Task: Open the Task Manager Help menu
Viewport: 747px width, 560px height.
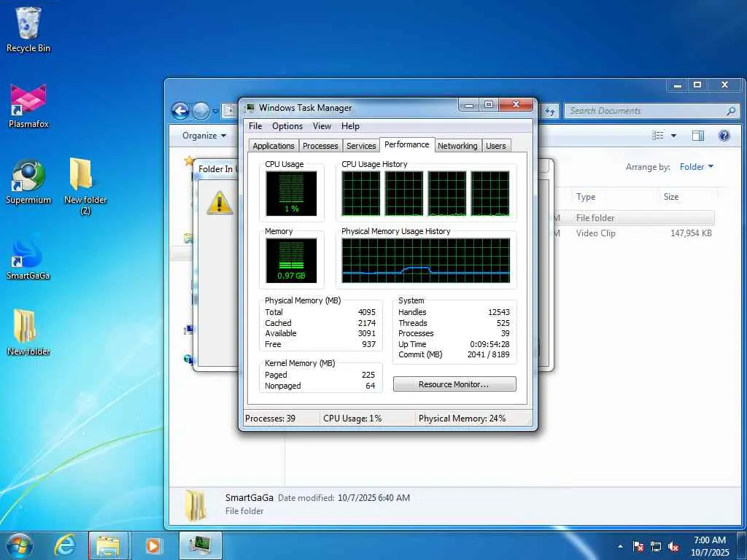Action: (350, 126)
